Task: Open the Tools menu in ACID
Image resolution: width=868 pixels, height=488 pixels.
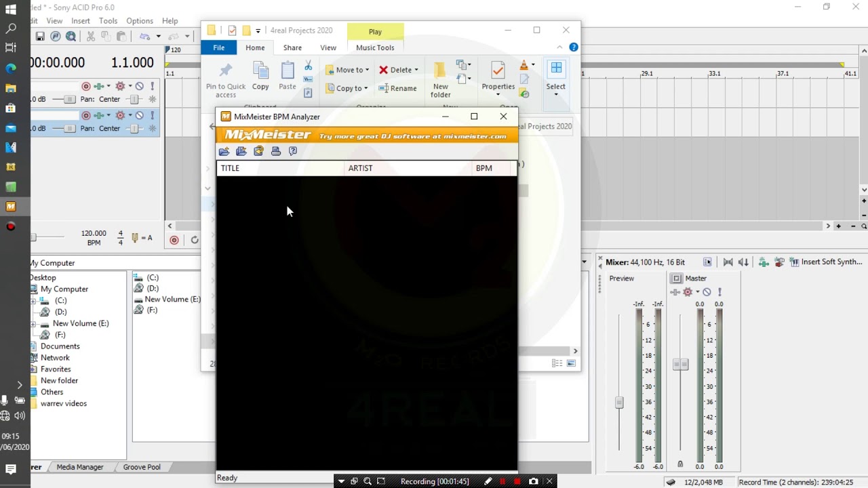Action: (108, 21)
